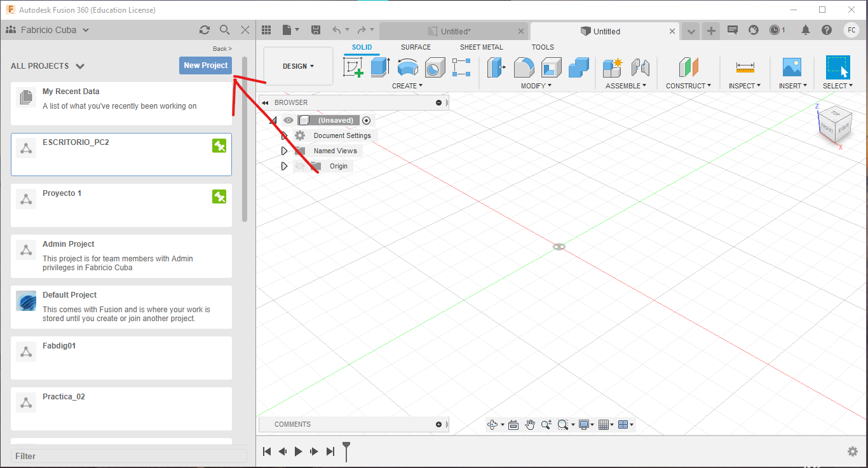Expand the Origin tree node

click(x=284, y=166)
